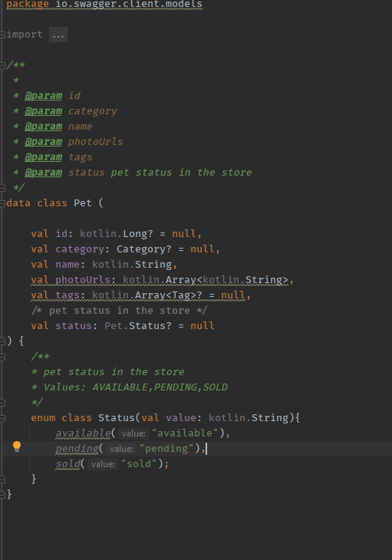This screenshot has width=392, height=560.
Task: Click the Tag type inside Array<Tag>
Action: 181,295
